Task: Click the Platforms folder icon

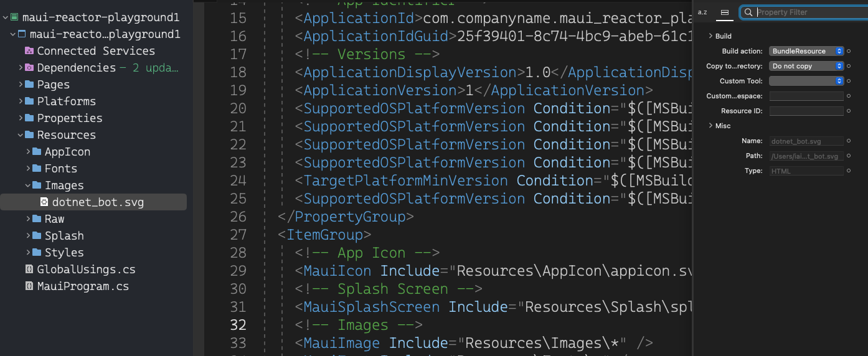Action: click(29, 101)
